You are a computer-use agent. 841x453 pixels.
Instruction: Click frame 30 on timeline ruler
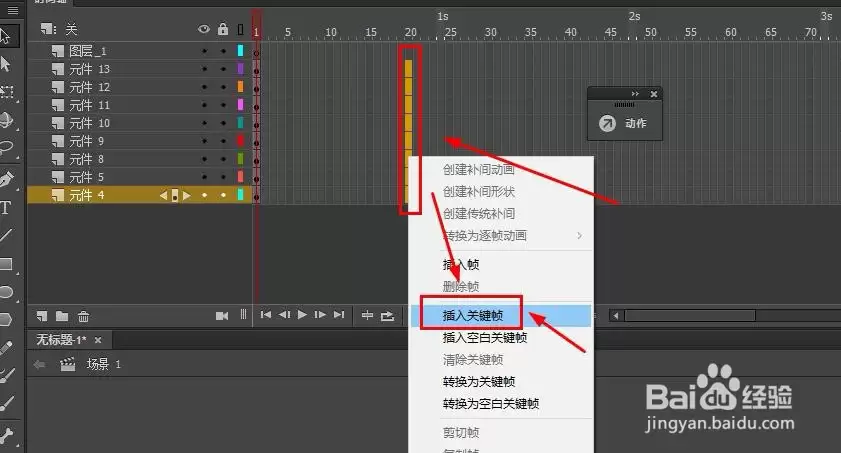[x=490, y=32]
